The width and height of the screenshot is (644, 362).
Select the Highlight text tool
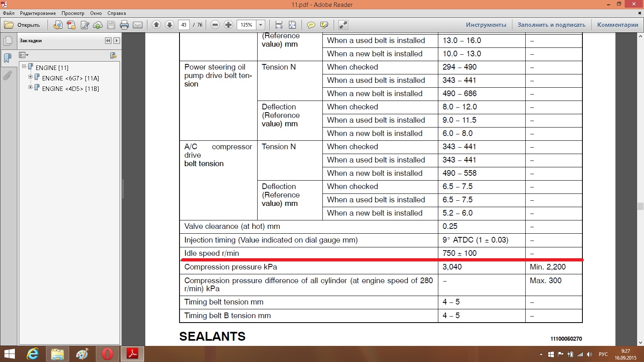tap(324, 25)
